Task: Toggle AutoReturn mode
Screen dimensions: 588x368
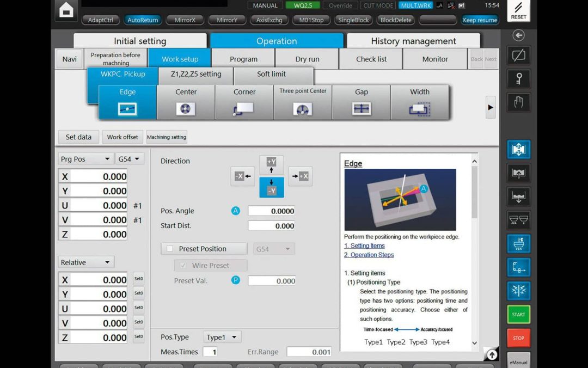Action: [x=143, y=20]
